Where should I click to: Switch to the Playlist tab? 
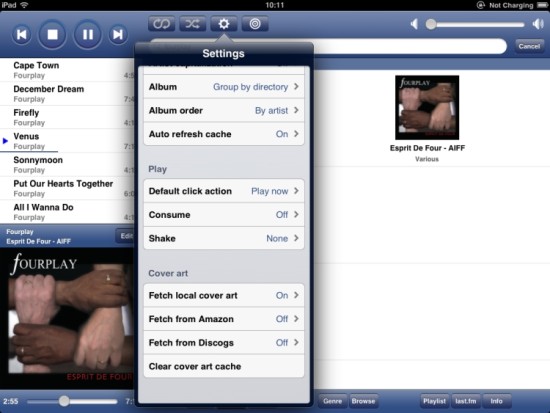coord(434,401)
